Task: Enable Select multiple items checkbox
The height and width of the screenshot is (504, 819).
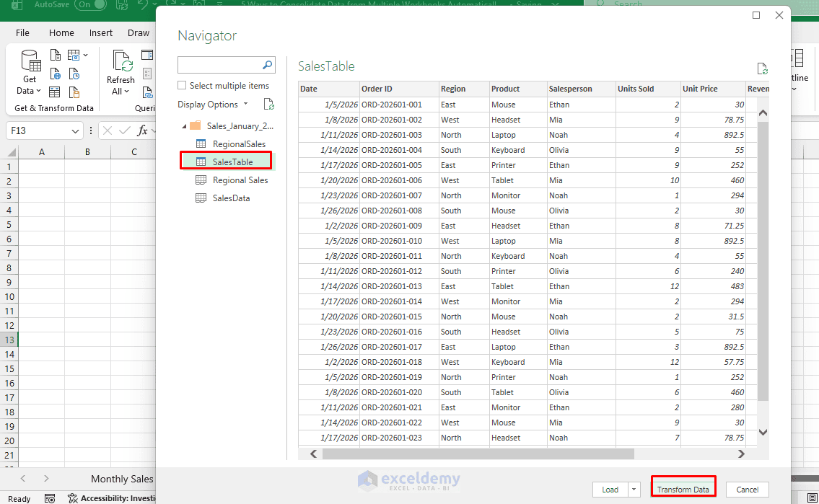Action: click(182, 85)
